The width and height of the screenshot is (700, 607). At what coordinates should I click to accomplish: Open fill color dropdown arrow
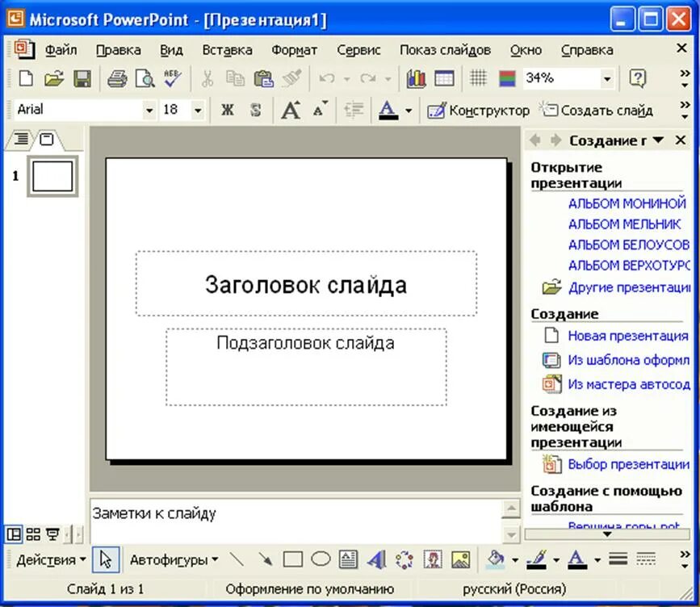515,559
